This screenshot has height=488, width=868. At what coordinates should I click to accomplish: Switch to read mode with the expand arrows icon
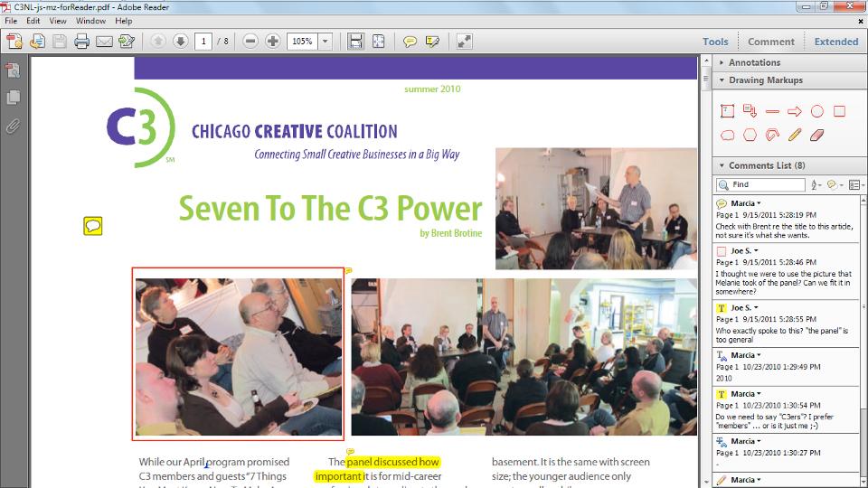click(464, 41)
